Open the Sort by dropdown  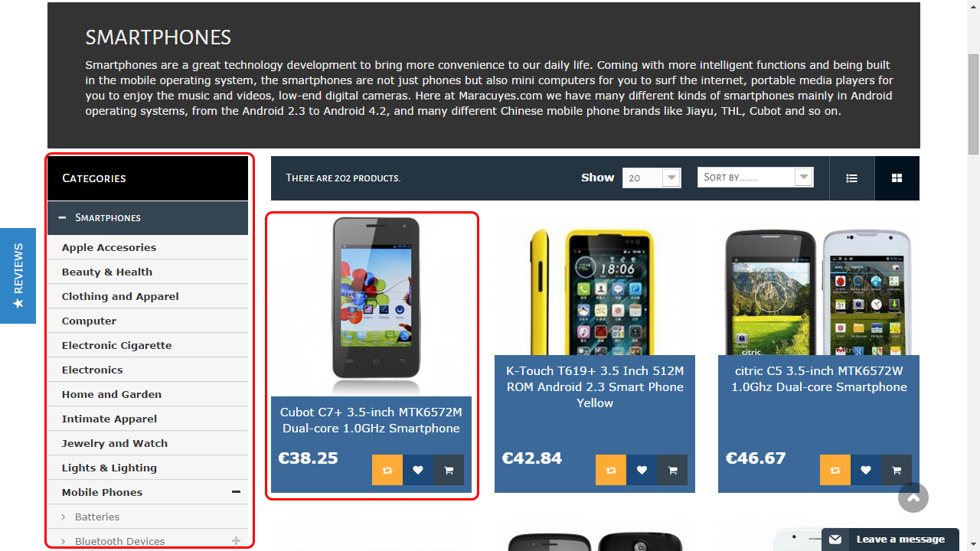pos(756,177)
